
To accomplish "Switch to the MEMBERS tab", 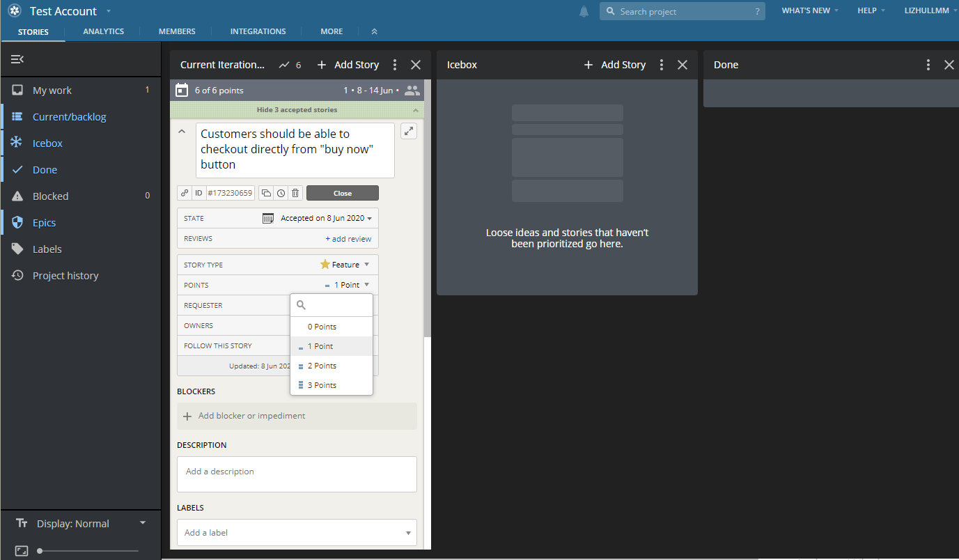I will (x=177, y=31).
